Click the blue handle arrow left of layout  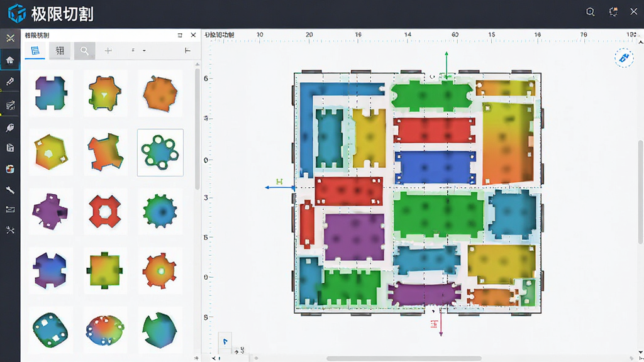280,187
